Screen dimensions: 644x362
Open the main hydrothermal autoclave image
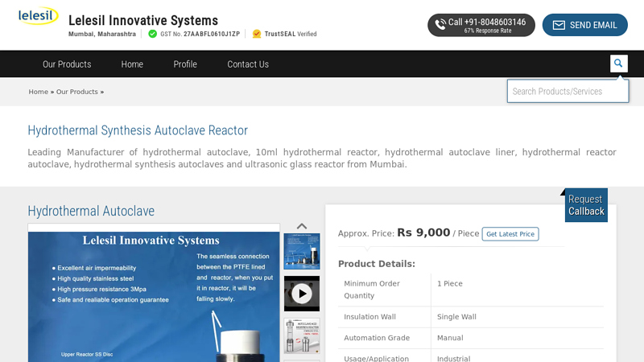[x=154, y=297]
